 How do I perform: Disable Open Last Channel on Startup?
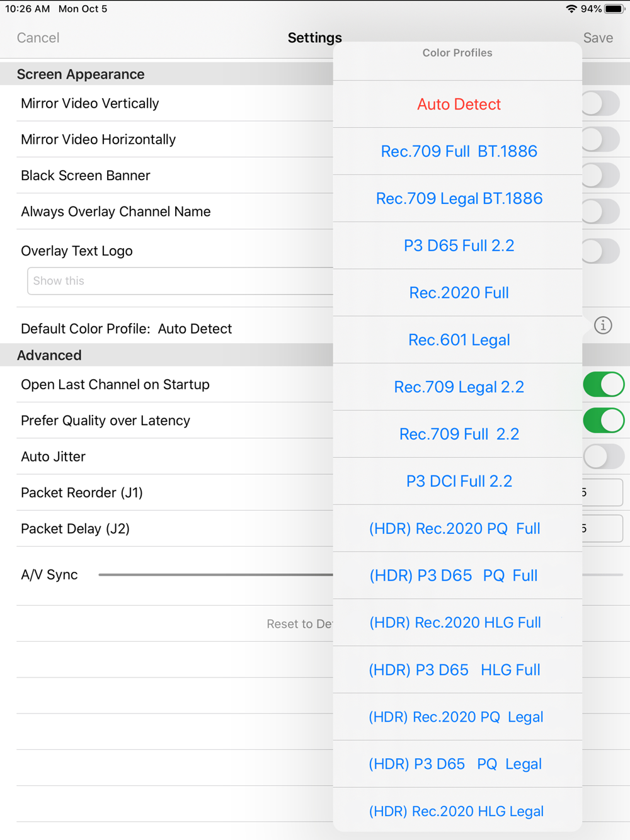tap(604, 384)
